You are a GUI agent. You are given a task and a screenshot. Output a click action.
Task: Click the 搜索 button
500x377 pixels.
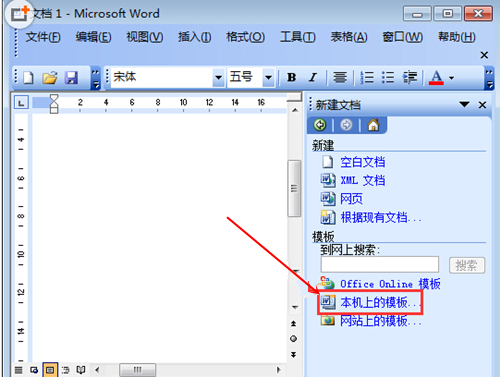coord(467,265)
